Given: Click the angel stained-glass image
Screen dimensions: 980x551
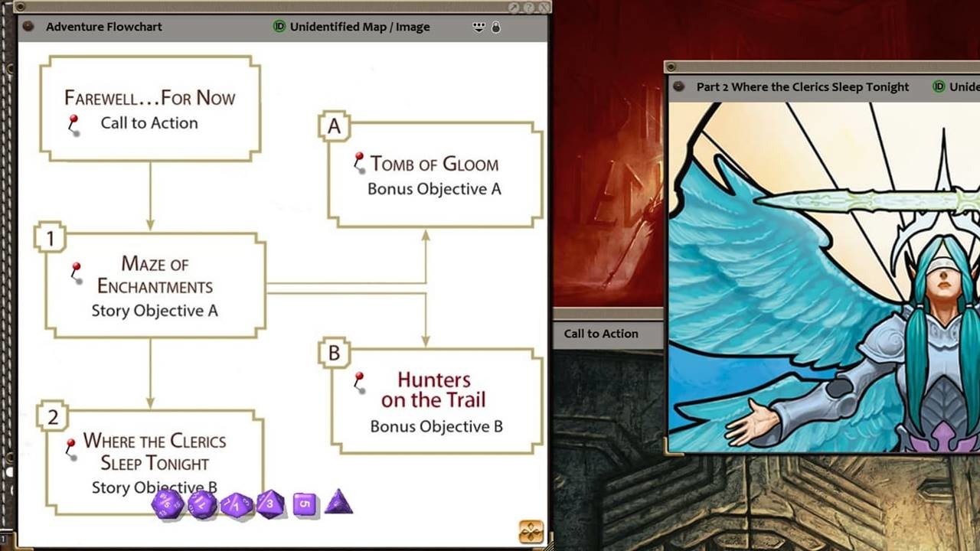Looking at the screenshot, I should tap(823, 275).
